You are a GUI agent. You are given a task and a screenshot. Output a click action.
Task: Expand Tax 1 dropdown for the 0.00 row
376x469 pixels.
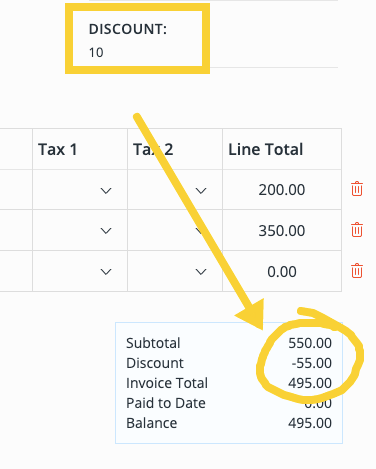pyautogui.click(x=80, y=271)
